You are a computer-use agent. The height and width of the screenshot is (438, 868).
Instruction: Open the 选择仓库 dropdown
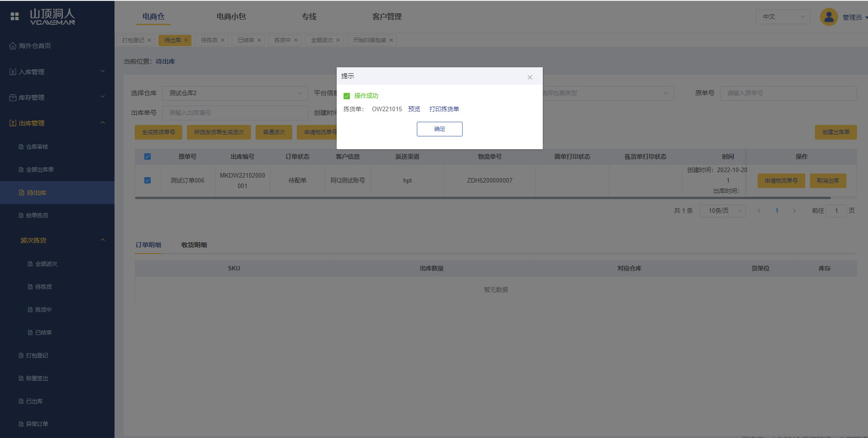click(235, 93)
